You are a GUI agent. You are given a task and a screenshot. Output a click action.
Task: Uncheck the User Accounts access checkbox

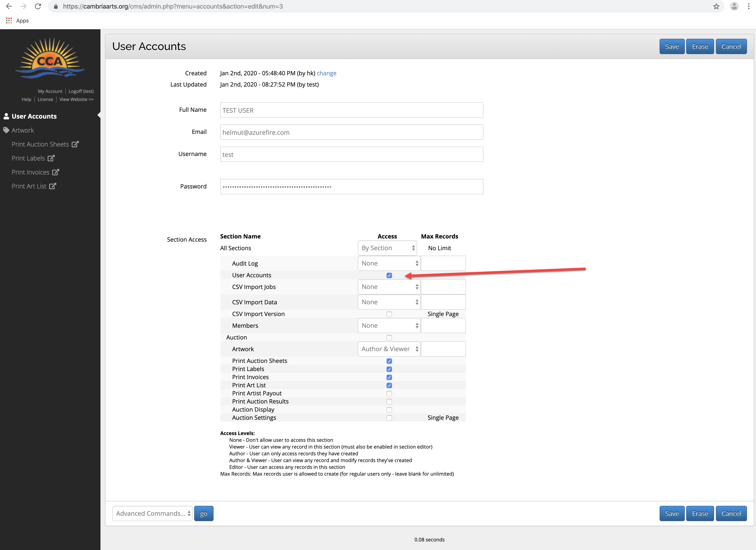[389, 275]
